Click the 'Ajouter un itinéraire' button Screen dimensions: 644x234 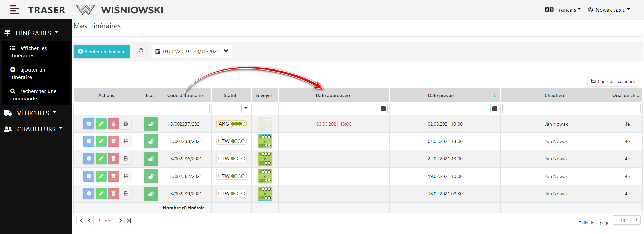pyautogui.click(x=102, y=51)
